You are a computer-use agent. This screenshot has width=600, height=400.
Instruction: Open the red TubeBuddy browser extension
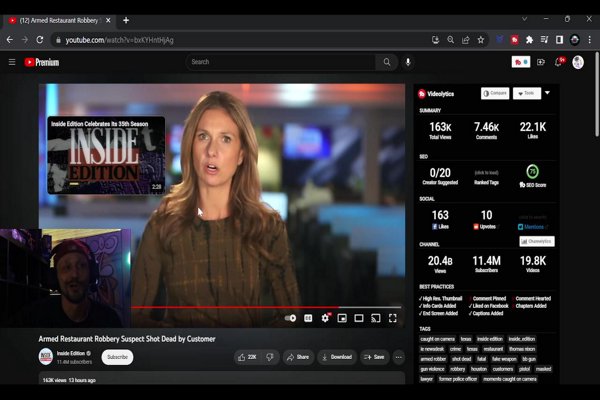tap(515, 40)
